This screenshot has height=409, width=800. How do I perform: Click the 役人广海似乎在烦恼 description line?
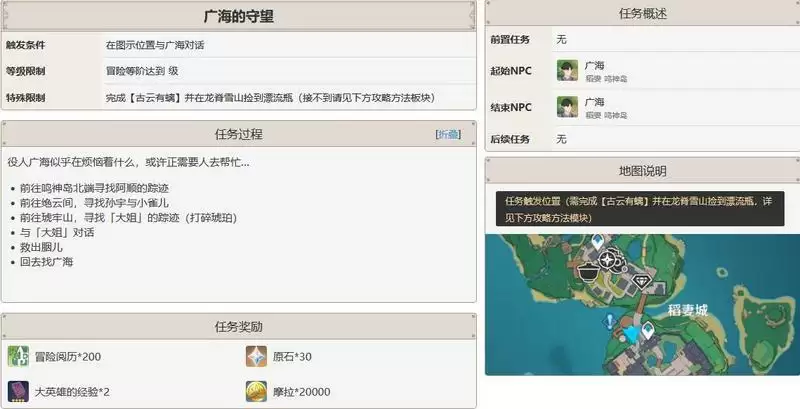coord(129,162)
